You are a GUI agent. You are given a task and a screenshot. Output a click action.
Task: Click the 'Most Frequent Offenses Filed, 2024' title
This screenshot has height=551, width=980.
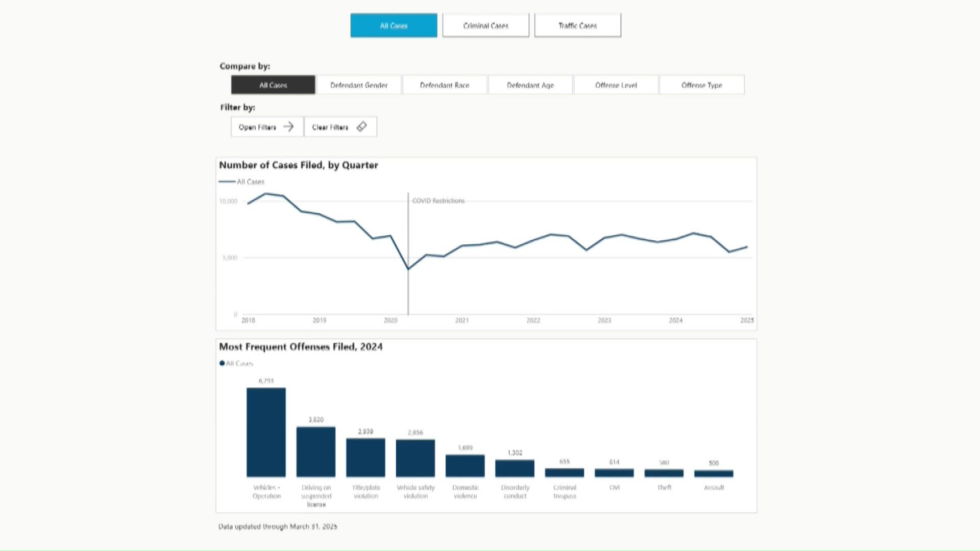point(301,347)
